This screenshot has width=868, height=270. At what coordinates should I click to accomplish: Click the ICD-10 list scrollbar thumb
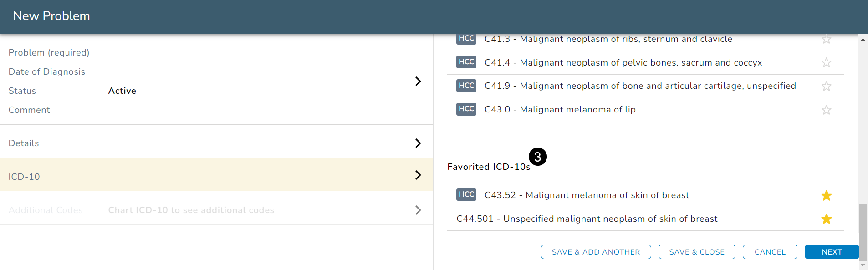[x=863, y=232]
